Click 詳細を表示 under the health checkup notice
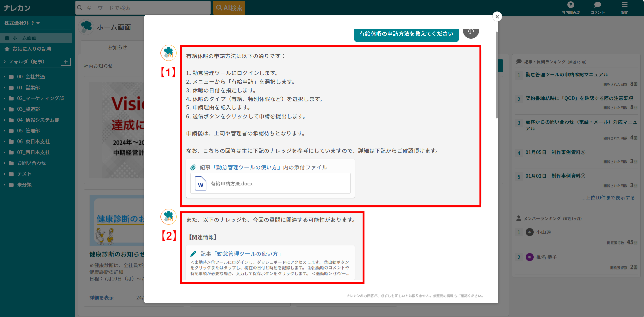 (101, 298)
